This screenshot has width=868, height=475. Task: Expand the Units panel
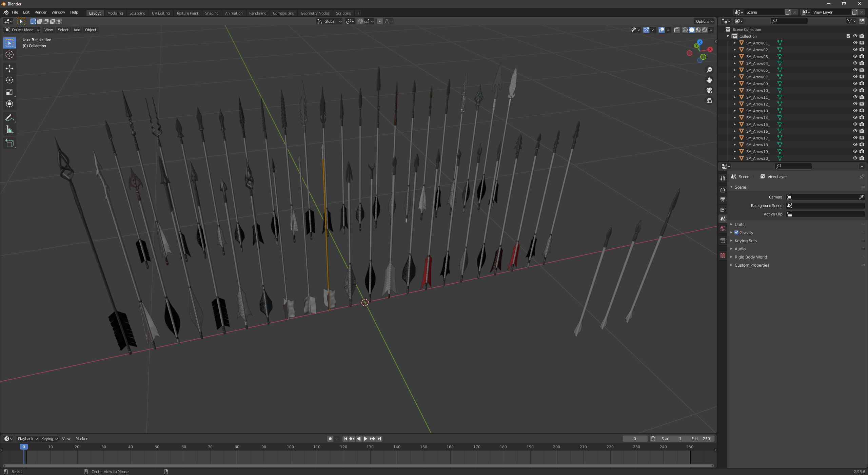tap(739, 225)
